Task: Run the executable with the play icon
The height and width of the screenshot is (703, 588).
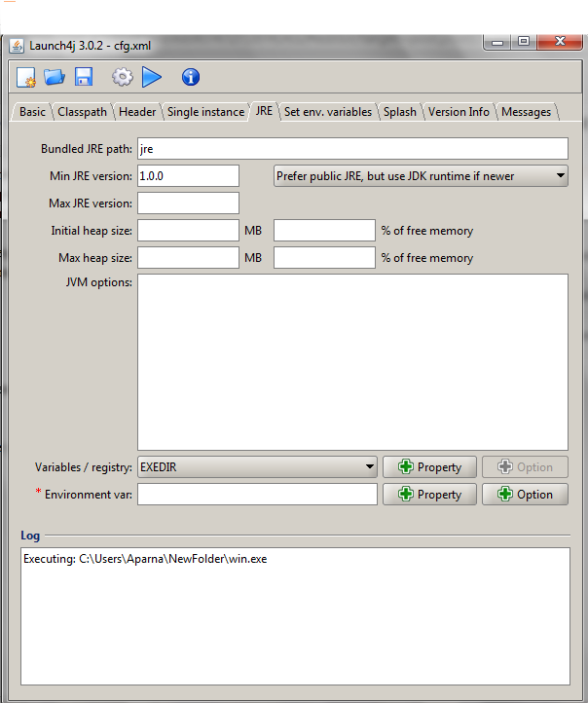Action: pyautogui.click(x=152, y=77)
